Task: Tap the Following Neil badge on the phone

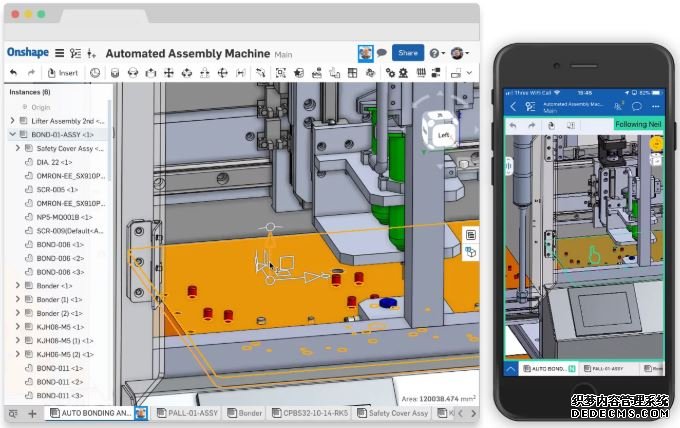Action: 638,124
